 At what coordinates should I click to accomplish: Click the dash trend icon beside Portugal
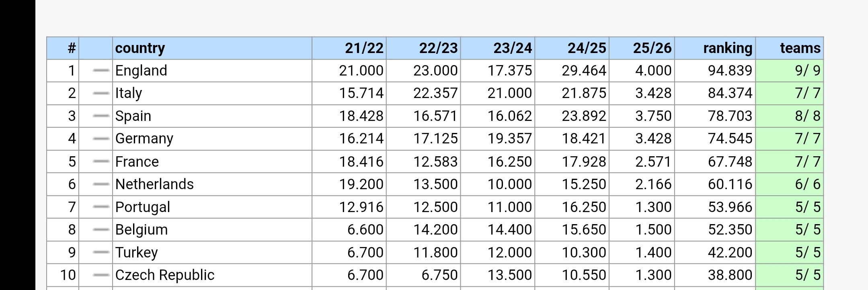[x=101, y=207]
